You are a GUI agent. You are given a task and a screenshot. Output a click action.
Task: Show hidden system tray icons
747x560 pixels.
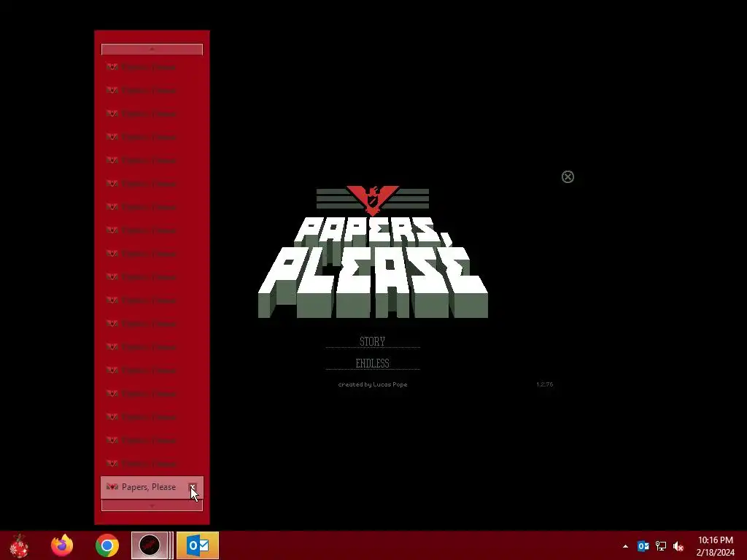(625, 546)
